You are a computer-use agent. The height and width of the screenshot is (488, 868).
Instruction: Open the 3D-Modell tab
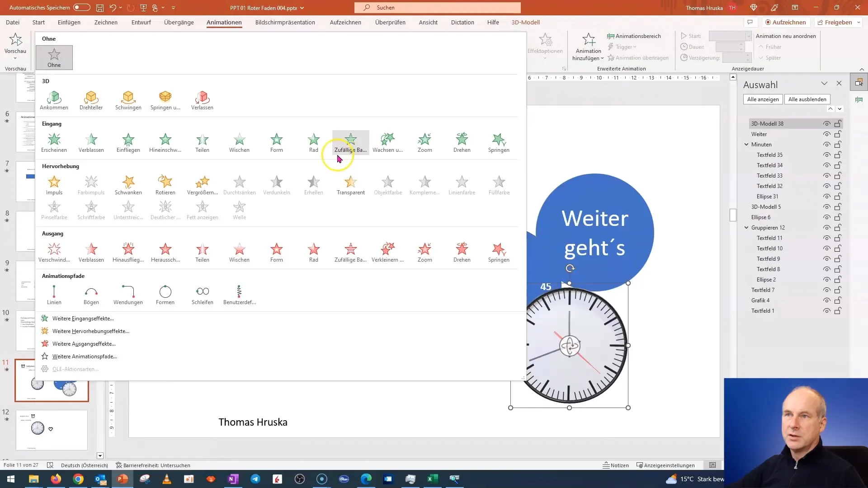(x=525, y=23)
